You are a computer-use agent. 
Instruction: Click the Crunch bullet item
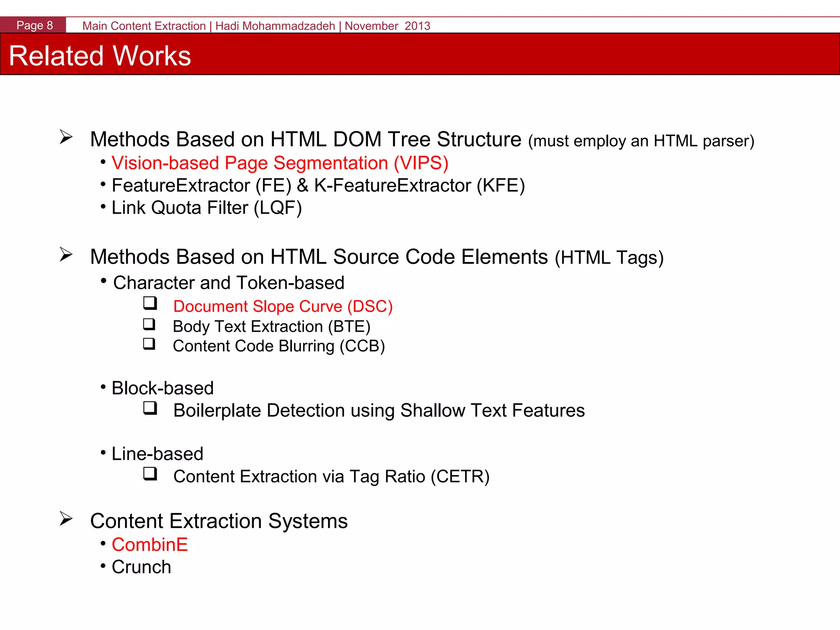tap(141, 567)
